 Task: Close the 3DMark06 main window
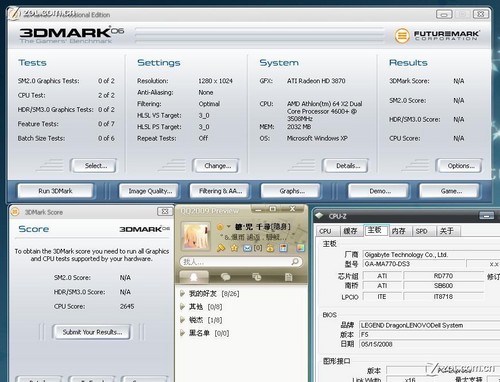pyautogui.click(x=480, y=14)
